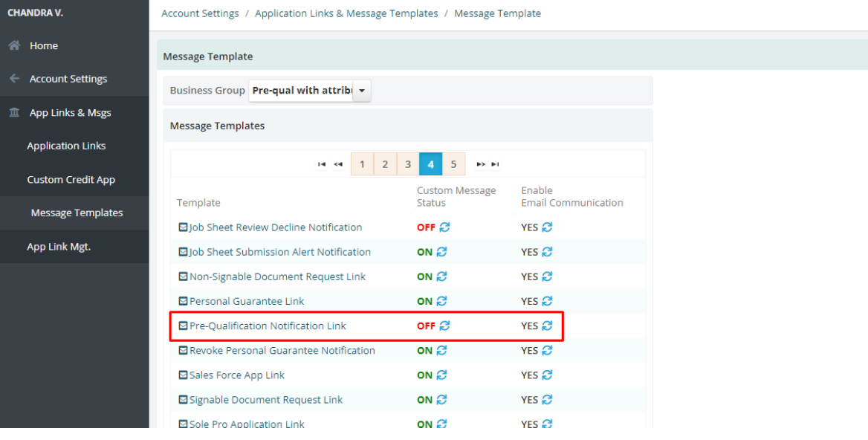The width and height of the screenshot is (868, 440).
Task: Go to page 1 of templates
Action: tap(362, 164)
